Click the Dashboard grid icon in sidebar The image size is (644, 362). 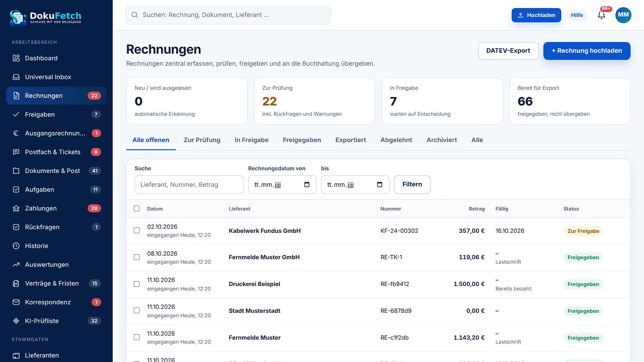[16, 58]
